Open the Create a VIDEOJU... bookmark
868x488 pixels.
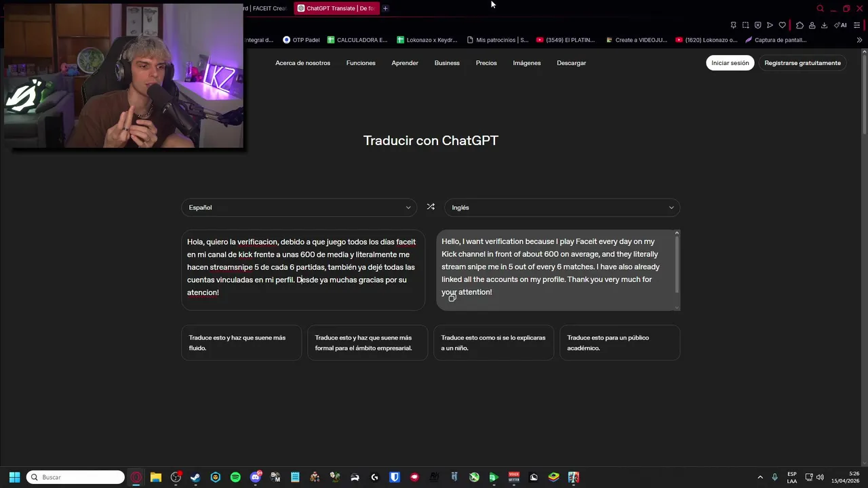636,40
